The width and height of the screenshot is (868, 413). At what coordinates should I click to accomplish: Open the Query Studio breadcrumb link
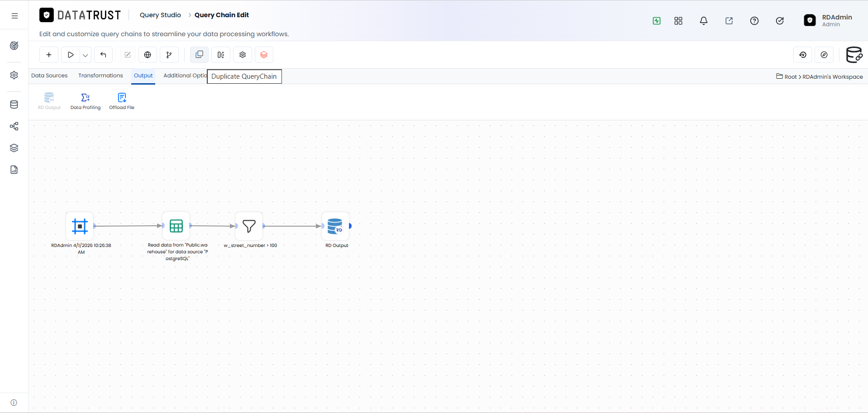point(160,15)
